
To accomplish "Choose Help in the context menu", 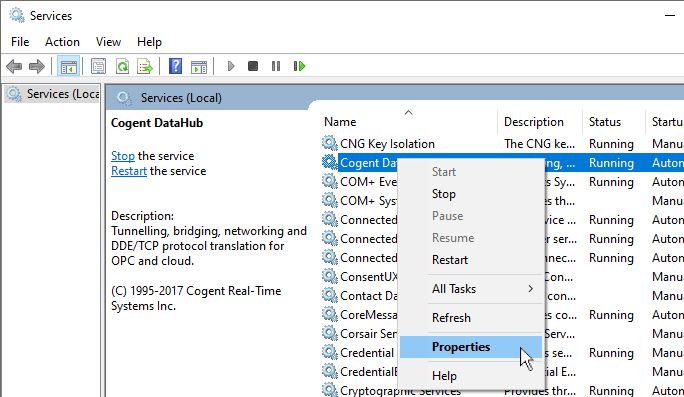I will [471, 376].
